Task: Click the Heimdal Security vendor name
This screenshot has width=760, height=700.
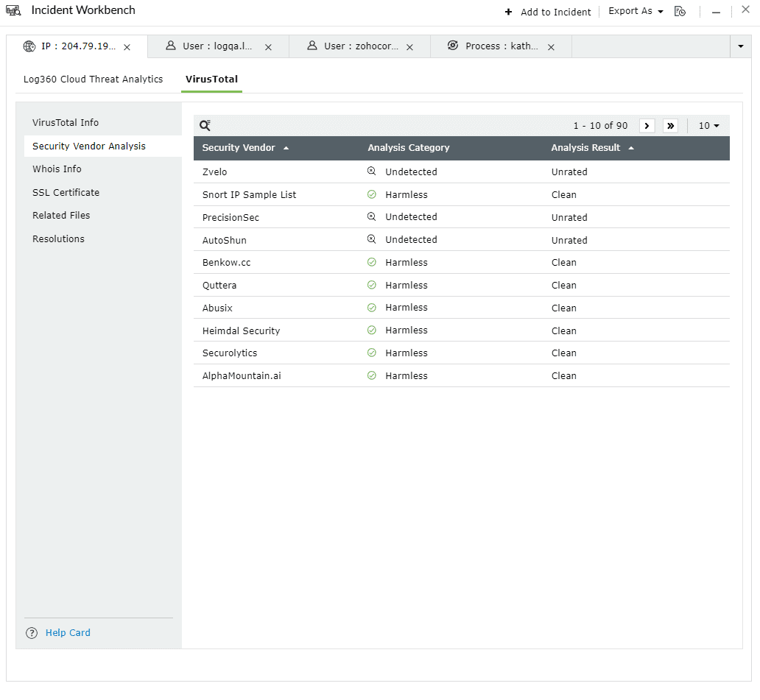Action: tap(241, 331)
